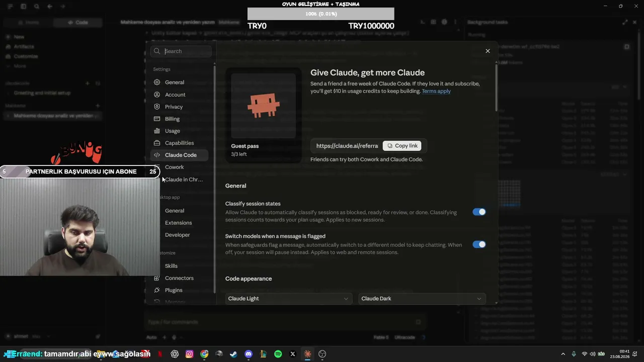The width and height of the screenshot is (644, 362).
Task: Click the microphone icon in the system tray
Action: [x=574, y=354]
